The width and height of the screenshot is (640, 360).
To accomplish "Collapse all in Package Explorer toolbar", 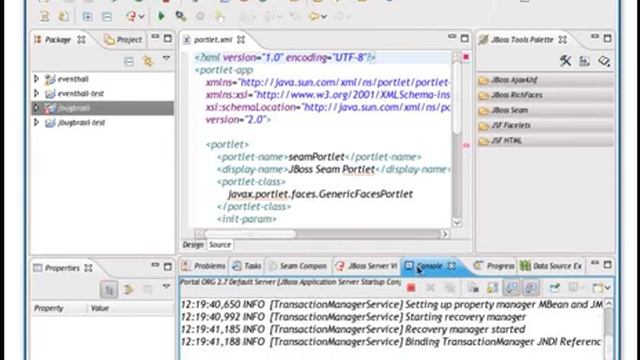I will pos(129,62).
